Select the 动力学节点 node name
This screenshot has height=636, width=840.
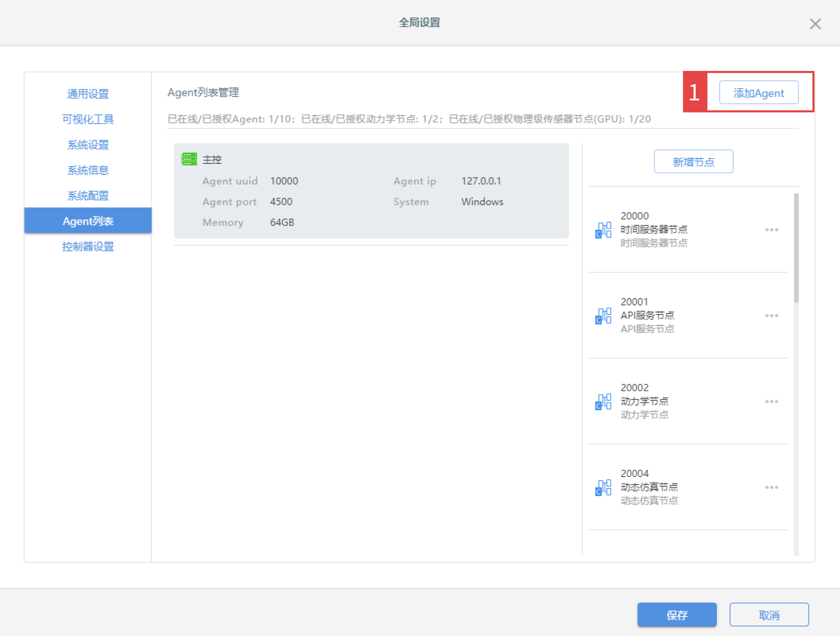click(x=644, y=401)
